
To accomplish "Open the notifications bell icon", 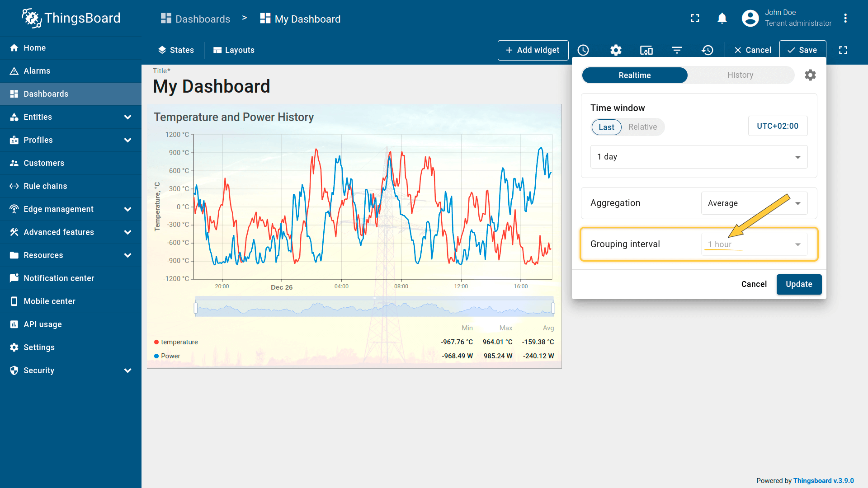I will pyautogui.click(x=722, y=19).
